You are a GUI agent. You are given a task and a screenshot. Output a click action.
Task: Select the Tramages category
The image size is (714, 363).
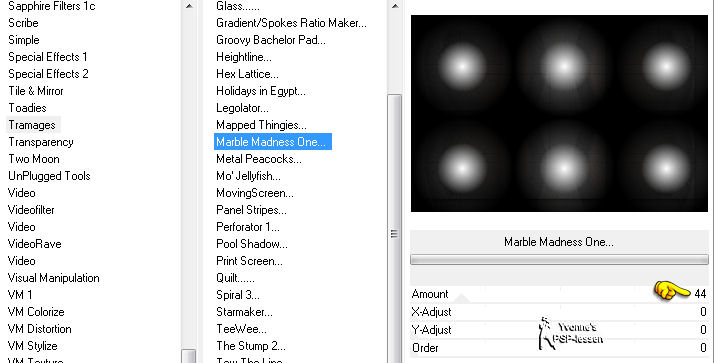coord(32,125)
